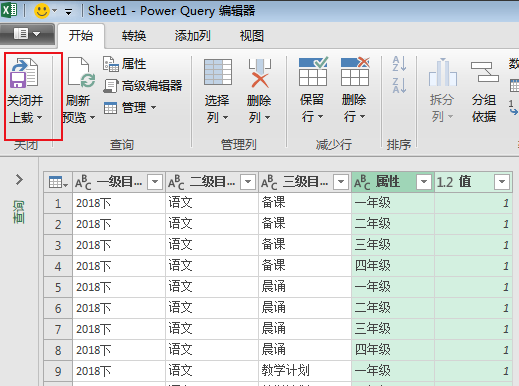Image resolution: width=519 pixels, height=386 pixels.
Task: Select row number 5
Action: point(58,287)
